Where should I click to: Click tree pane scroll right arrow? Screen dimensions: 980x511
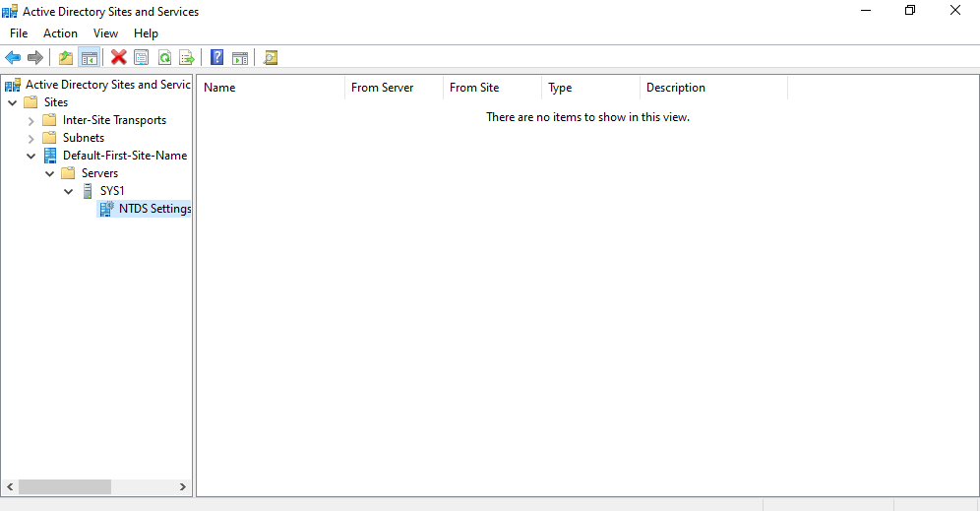[182, 486]
